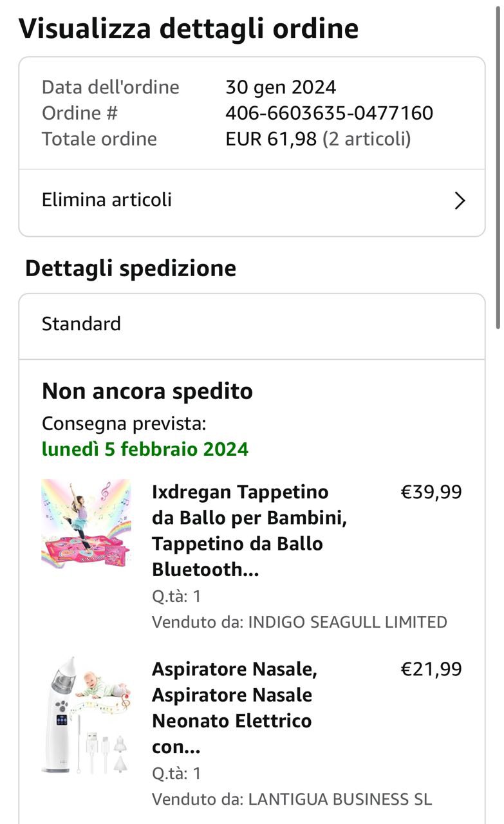The image size is (504, 824).
Task: Open the Elimina articoli row
Action: pyautogui.click(x=251, y=200)
